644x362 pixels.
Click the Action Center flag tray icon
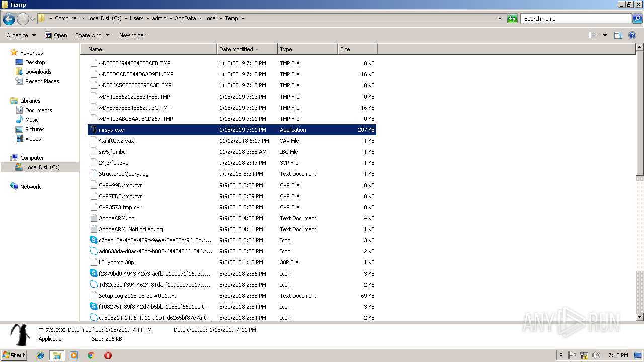[x=572, y=355]
